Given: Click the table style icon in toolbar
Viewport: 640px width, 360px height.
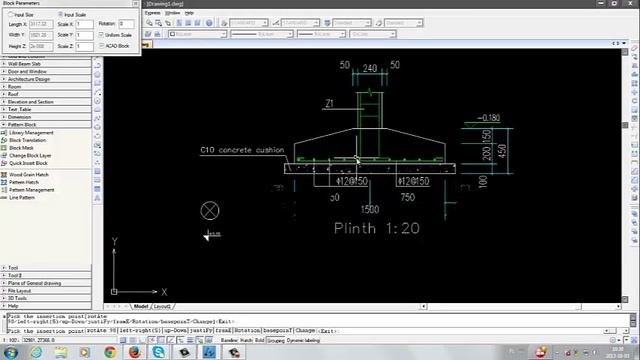Looking at the screenshot, I should [327, 23].
